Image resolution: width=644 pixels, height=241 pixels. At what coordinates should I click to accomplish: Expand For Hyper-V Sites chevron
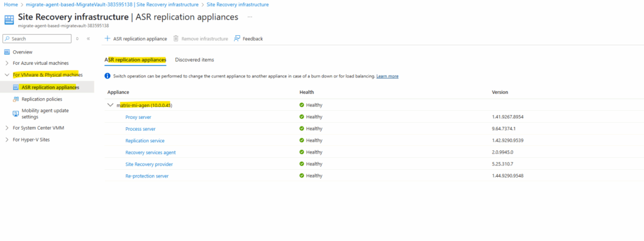click(x=6, y=140)
